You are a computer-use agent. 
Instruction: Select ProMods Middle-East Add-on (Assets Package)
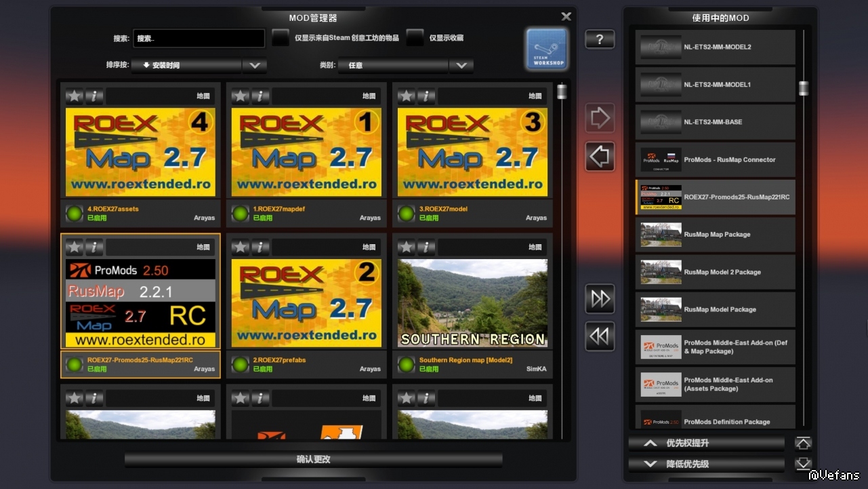(715, 385)
